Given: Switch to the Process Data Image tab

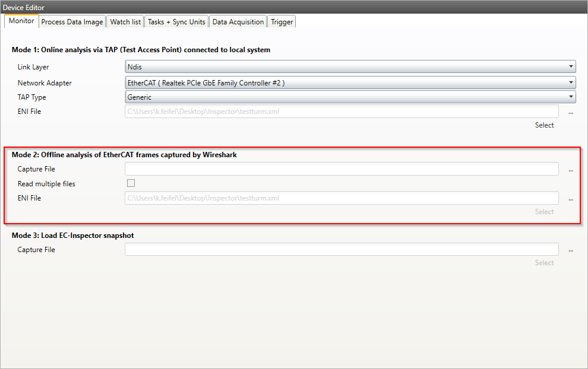Looking at the screenshot, I should coord(72,21).
